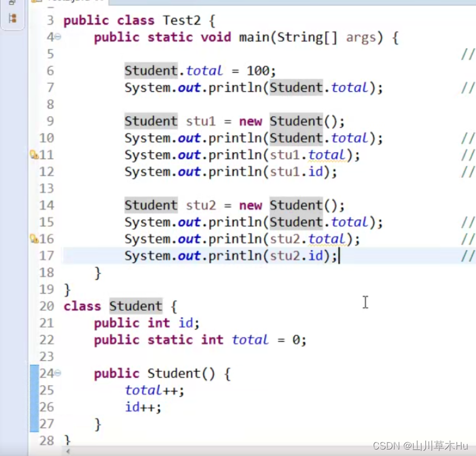Click the "stu2" variable declaration on line 14
Viewport: 476px width, 456px height.
coord(201,205)
